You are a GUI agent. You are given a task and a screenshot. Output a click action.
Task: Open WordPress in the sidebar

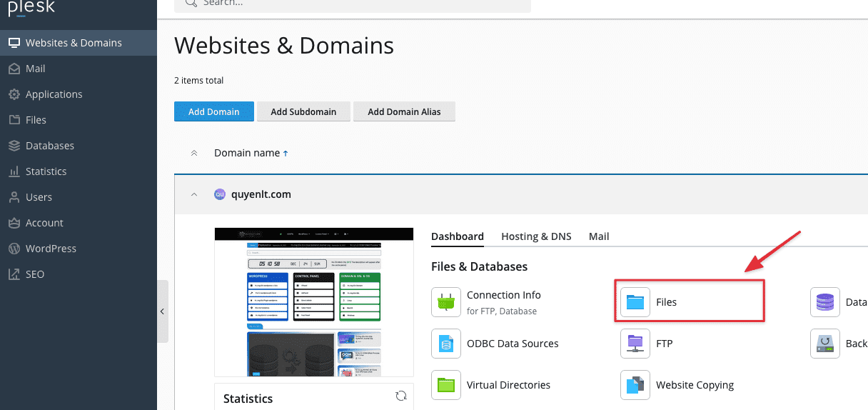[x=51, y=249]
